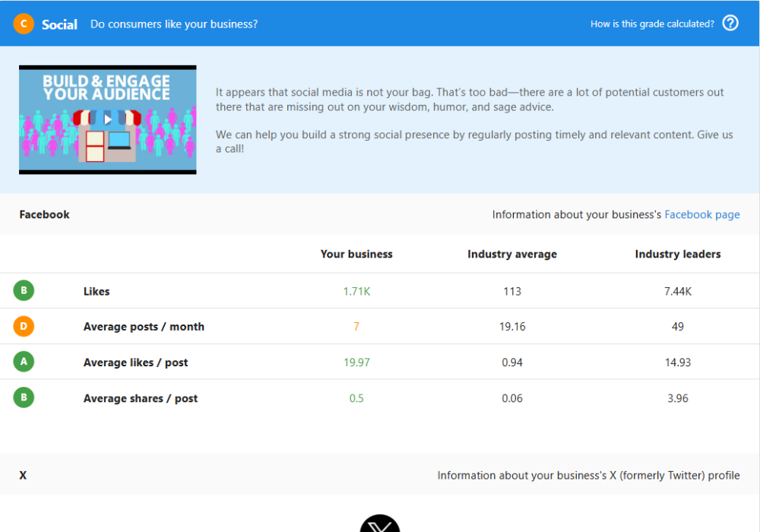Image resolution: width=760 pixels, height=532 pixels.
Task: Click the question mark help icon
Action: point(730,23)
